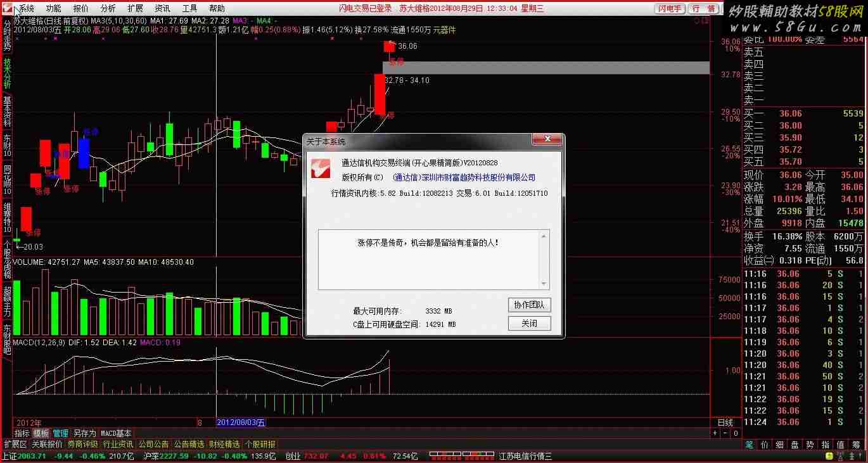
Task: Click the 盘 tab in the right panel
Action: (795, 445)
